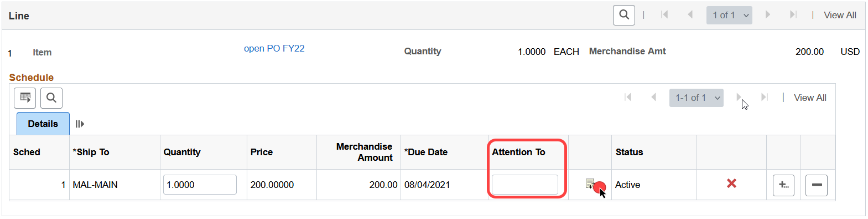Click the red X cancel schedule icon
The width and height of the screenshot is (868, 219).
coord(731,184)
